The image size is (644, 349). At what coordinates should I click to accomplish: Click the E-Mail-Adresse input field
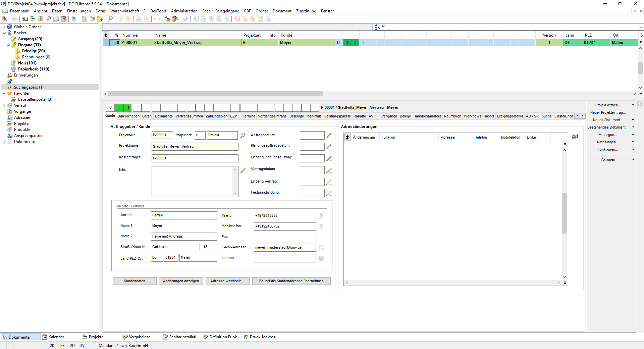tap(284, 248)
